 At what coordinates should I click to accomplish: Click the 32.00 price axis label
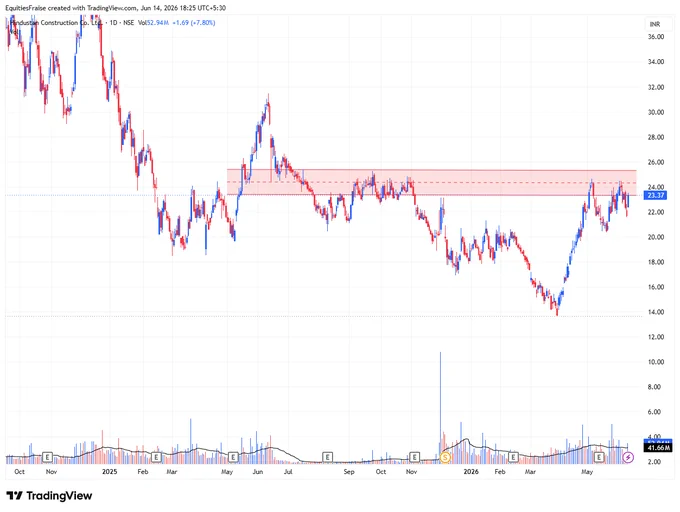[x=656, y=87]
